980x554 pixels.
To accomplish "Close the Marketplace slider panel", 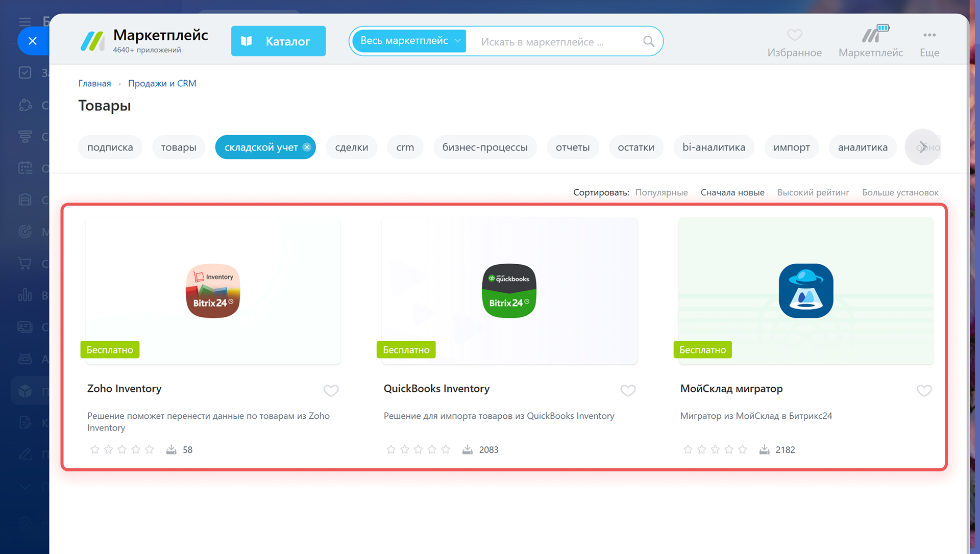I will click(33, 41).
